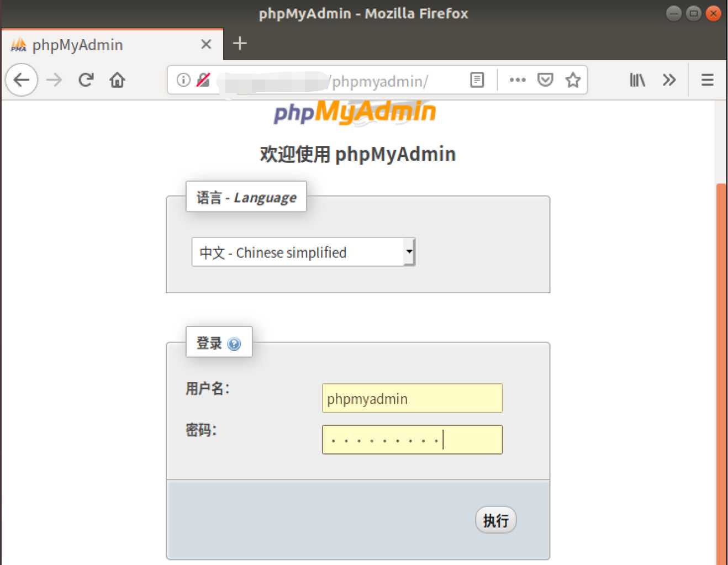Minimize the Firefox window
Image resolution: width=728 pixels, height=565 pixels.
pyautogui.click(x=674, y=13)
